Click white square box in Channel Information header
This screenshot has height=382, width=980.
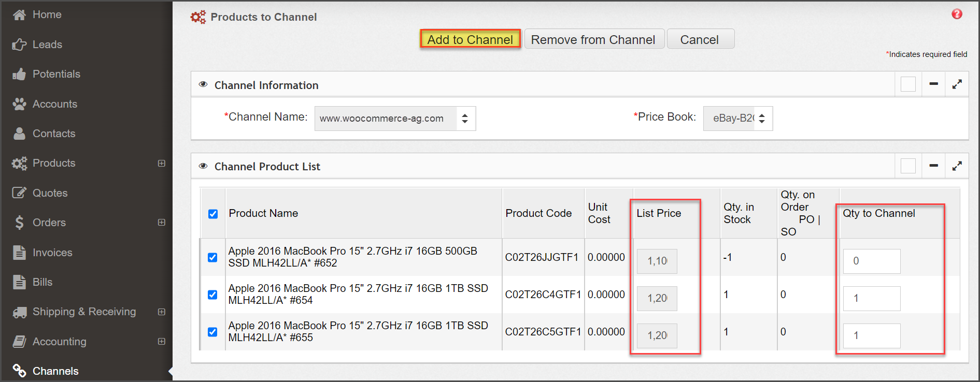(908, 84)
